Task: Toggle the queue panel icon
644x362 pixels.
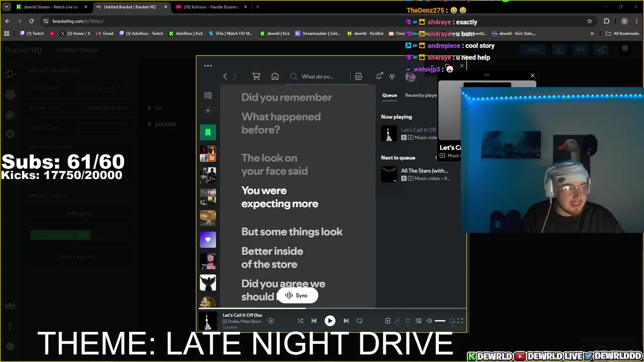Action: tap(408, 321)
